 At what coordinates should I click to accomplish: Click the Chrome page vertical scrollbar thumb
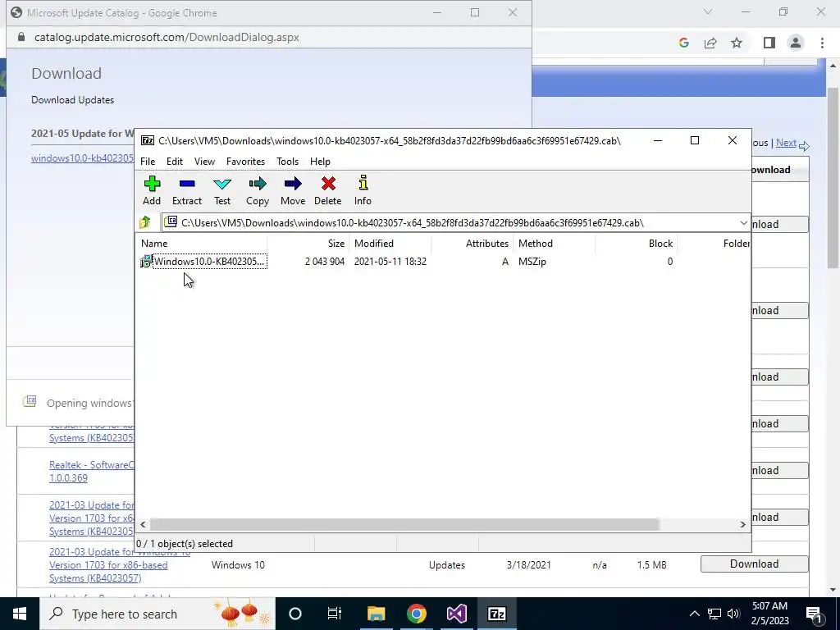(833, 177)
